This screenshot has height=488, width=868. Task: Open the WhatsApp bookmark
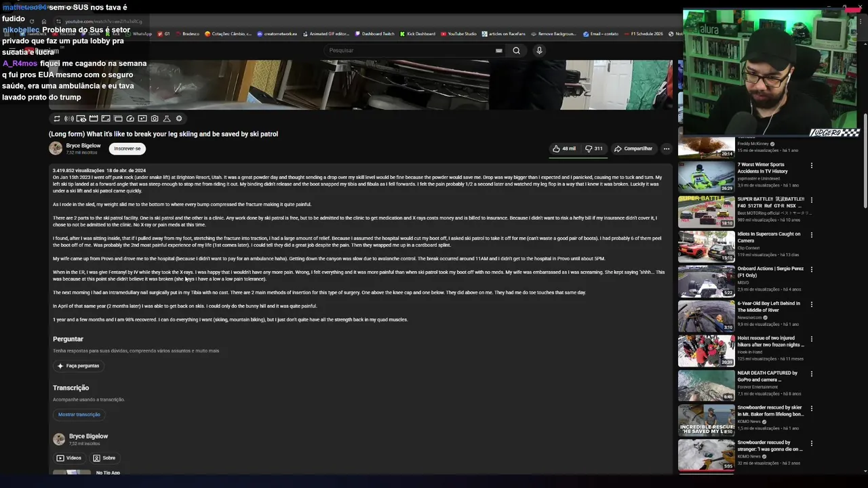(138, 34)
